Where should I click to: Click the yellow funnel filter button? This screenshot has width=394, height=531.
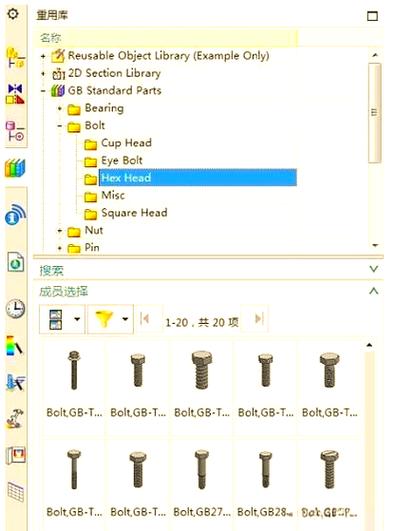[x=104, y=319]
